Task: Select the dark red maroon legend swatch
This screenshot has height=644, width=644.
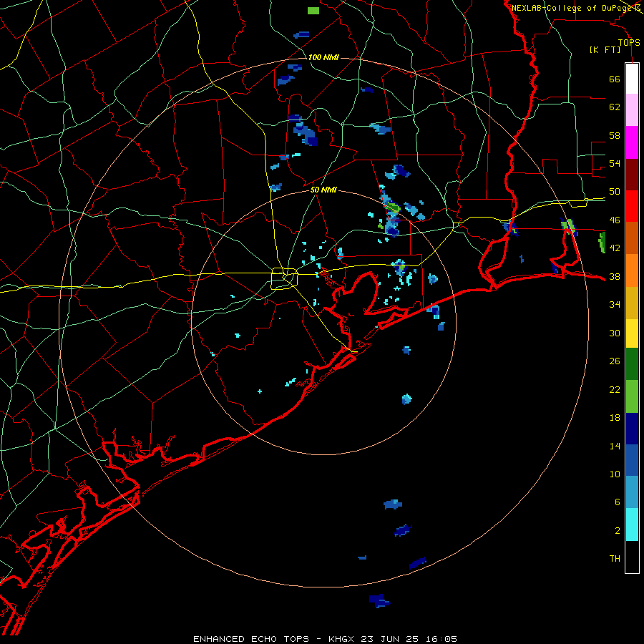Action: 632,174
